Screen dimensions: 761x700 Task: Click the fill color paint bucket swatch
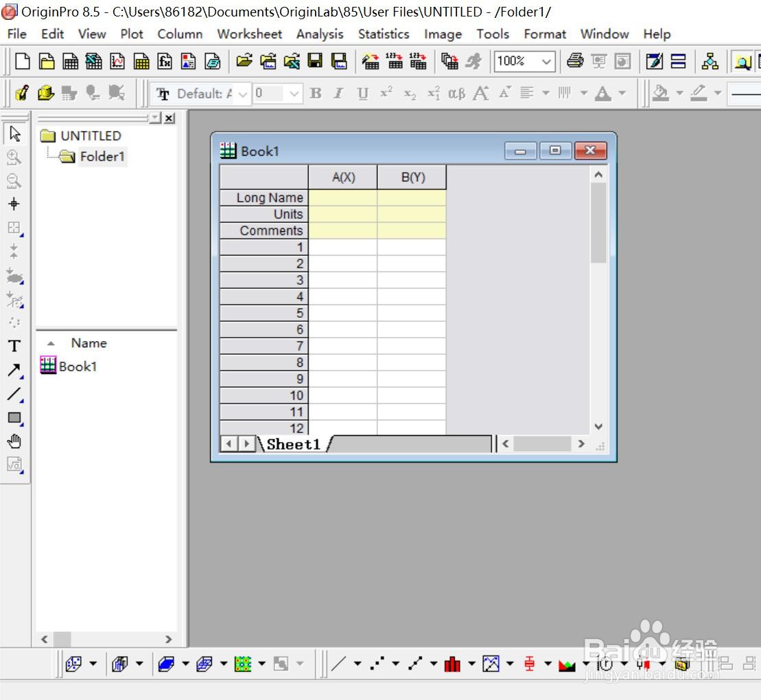[x=660, y=93]
